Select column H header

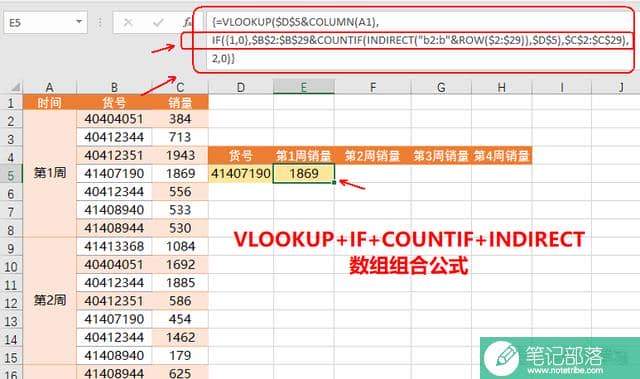coord(502,87)
